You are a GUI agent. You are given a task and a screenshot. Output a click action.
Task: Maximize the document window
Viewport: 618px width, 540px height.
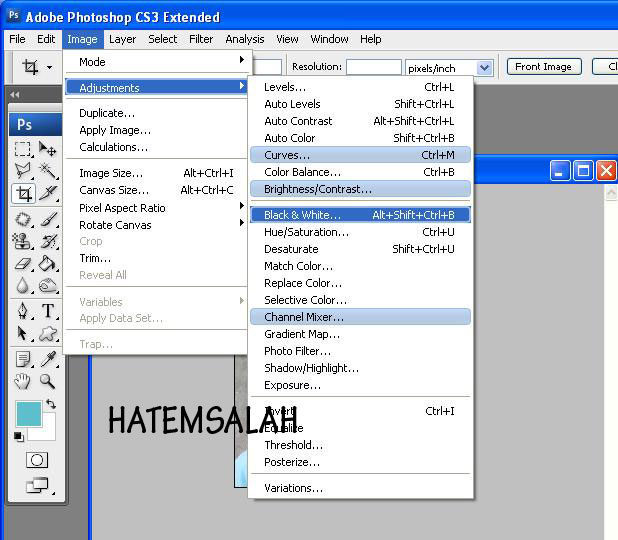tap(583, 171)
